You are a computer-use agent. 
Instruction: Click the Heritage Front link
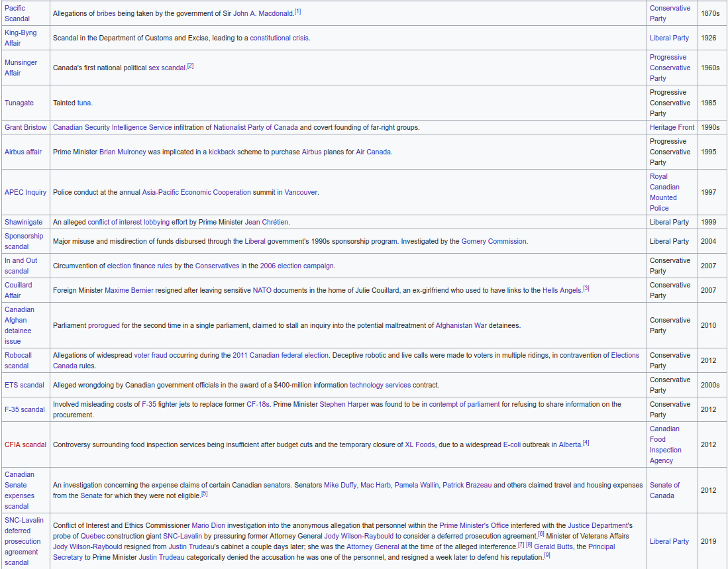point(672,127)
